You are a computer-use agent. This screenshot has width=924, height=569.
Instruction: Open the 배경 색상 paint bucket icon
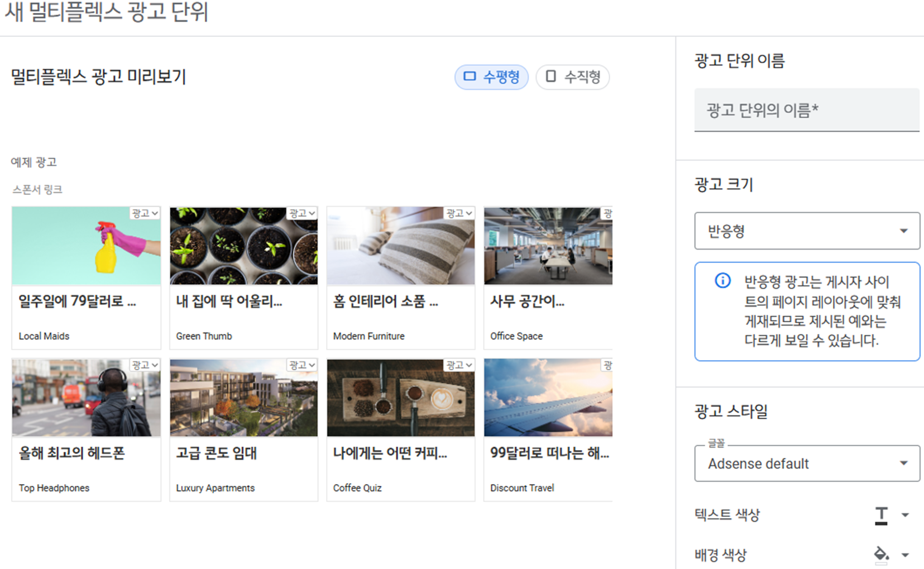pos(881,554)
